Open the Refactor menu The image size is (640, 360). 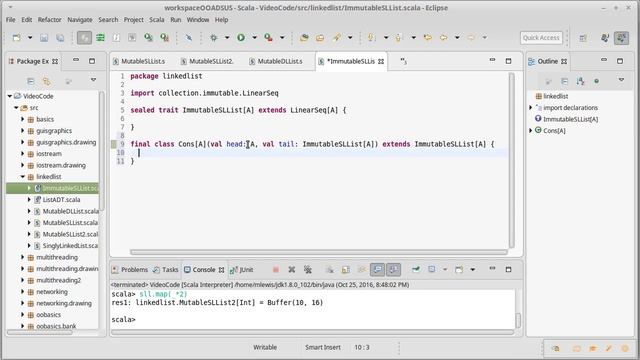[x=49, y=20]
